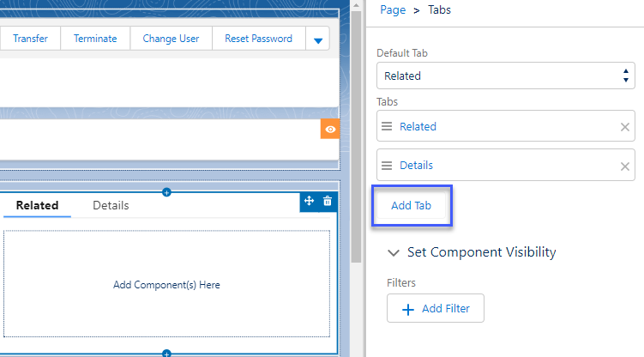Delete the Tabs component with trash icon
Viewport: 644px width, 357px height.
[328, 201]
